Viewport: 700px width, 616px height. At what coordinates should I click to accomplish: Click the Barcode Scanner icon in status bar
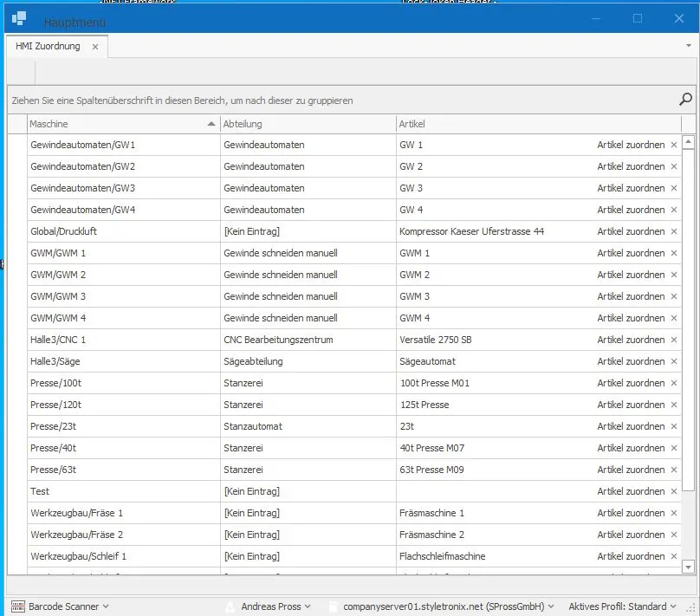[18, 606]
